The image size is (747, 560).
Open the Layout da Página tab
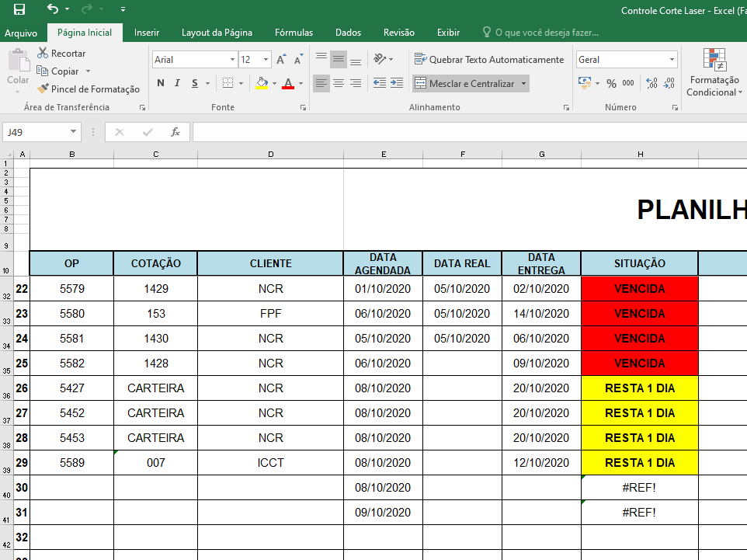217,33
